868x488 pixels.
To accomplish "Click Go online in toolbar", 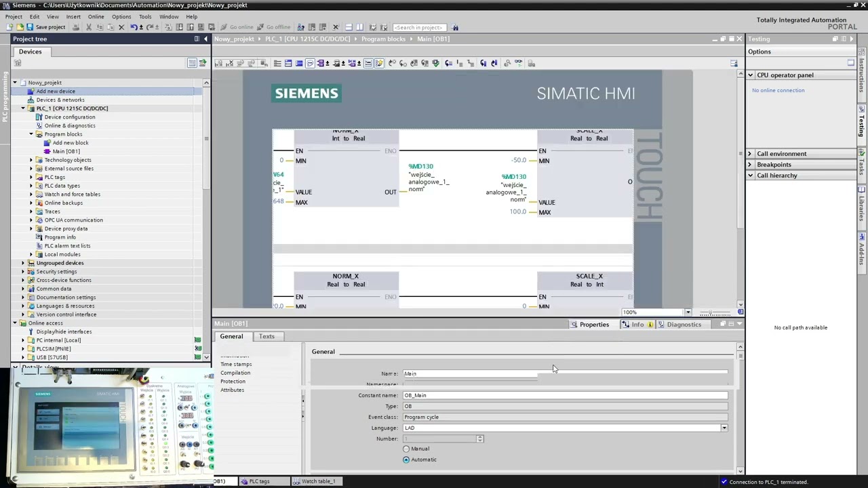I will [x=236, y=27].
